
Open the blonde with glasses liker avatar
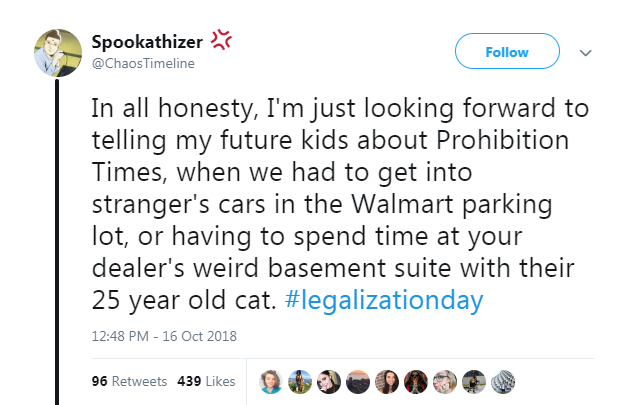point(445,381)
